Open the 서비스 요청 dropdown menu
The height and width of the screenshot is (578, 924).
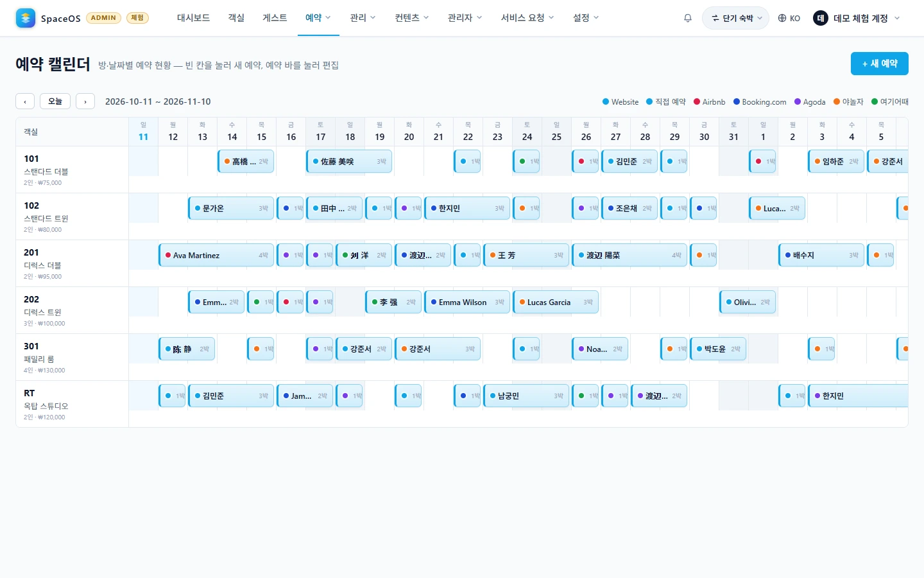point(527,18)
